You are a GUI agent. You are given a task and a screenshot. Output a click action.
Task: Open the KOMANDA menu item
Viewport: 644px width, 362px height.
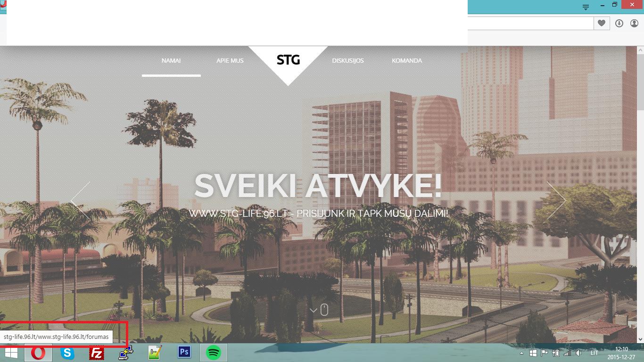pos(407,61)
